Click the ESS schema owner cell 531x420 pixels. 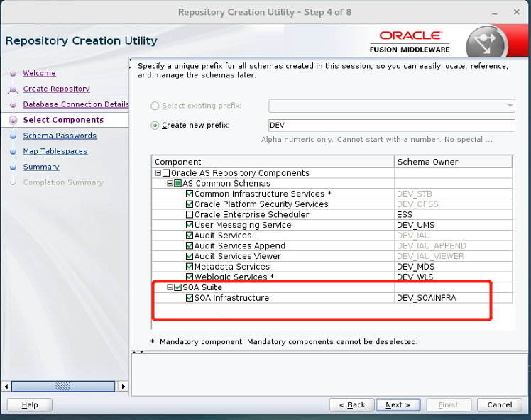pos(453,214)
